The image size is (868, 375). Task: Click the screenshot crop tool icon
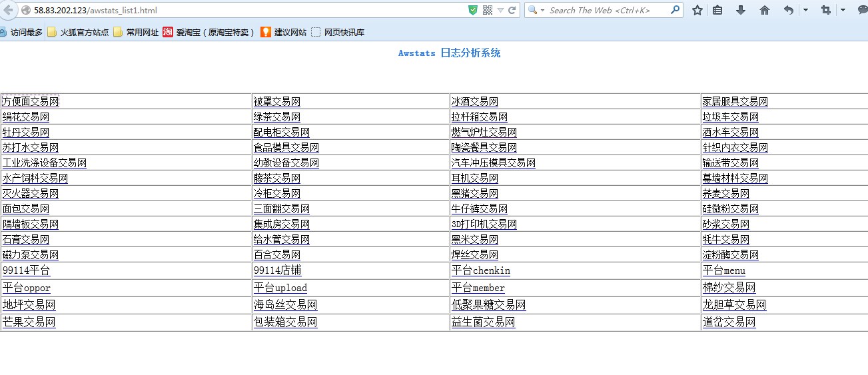pos(826,10)
